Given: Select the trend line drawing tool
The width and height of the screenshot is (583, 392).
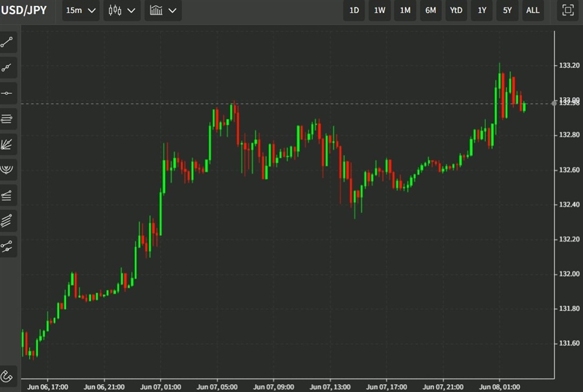Looking at the screenshot, I should click(x=8, y=43).
